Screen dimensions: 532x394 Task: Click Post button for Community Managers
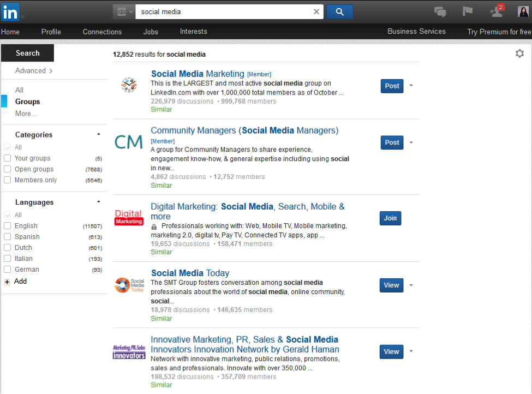click(x=392, y=142)
